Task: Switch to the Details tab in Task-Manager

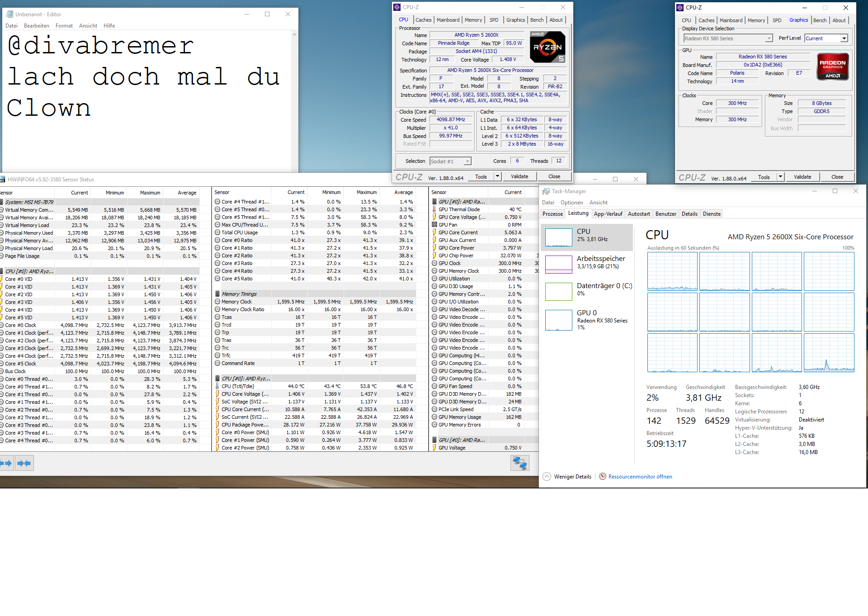Action: pos(689,214)
